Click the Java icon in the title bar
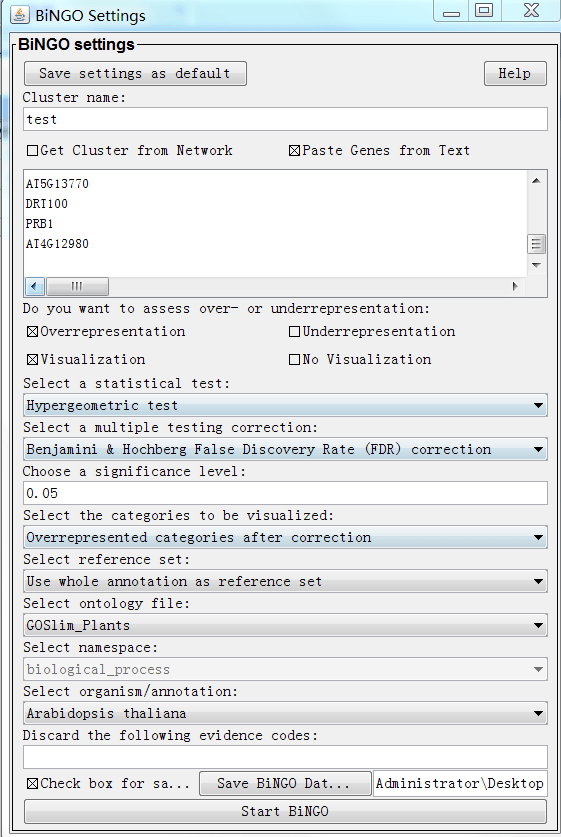The width and height of the screenshot is (561, 837). coord(19,14)
